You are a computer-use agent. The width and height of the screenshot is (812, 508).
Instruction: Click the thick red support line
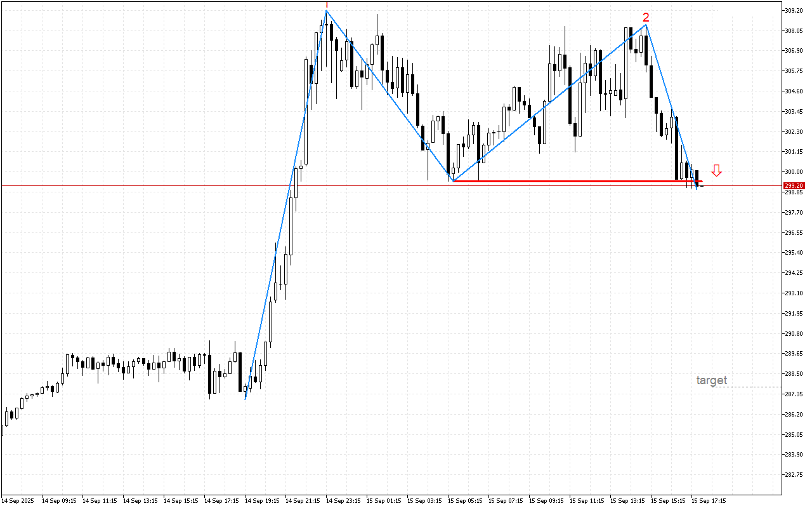point(571,182)
